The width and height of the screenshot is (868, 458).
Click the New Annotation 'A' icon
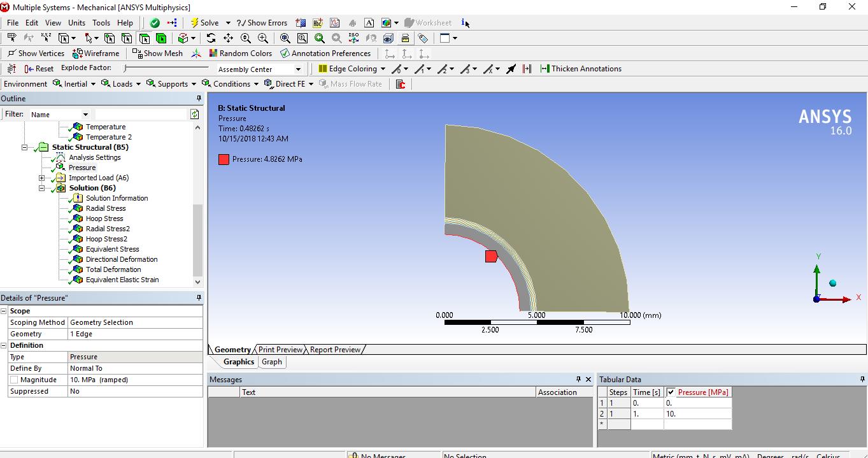[x=369, y=23]
